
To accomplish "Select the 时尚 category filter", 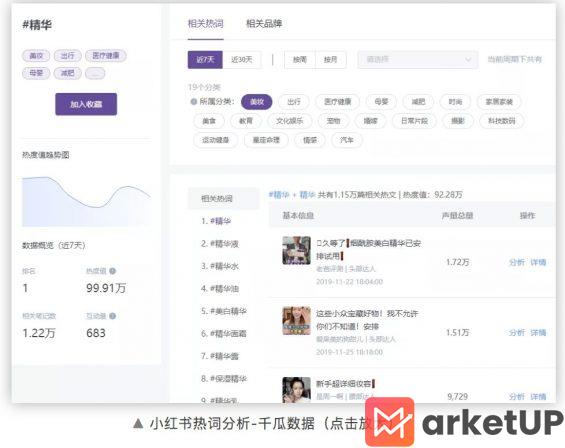I will tap(455, 102).
